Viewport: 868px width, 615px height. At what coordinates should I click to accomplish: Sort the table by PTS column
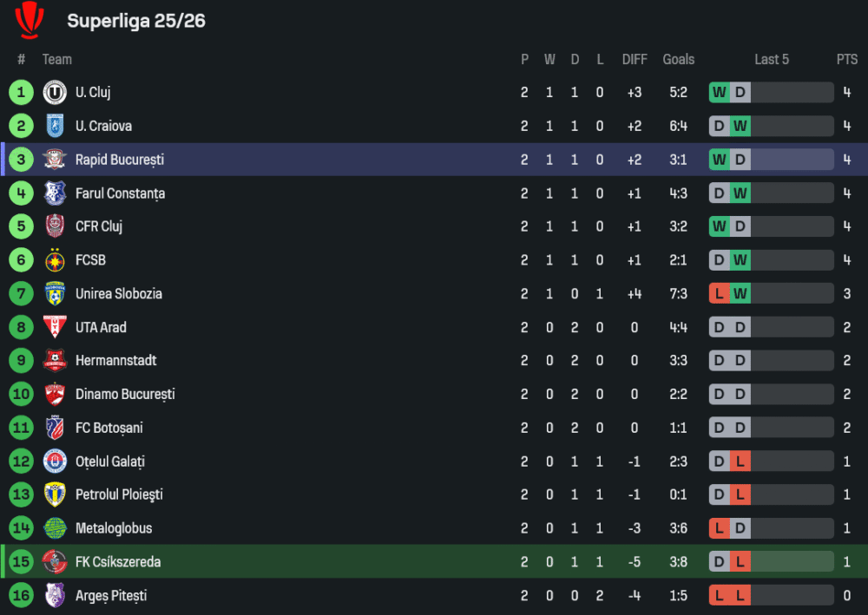846,60
